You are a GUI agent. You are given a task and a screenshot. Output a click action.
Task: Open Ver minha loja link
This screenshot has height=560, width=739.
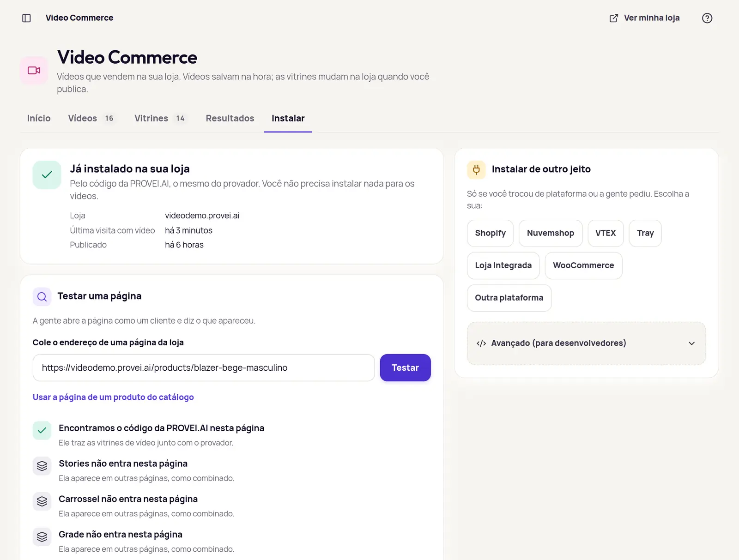pyautogui.click(x=644, y=18)
